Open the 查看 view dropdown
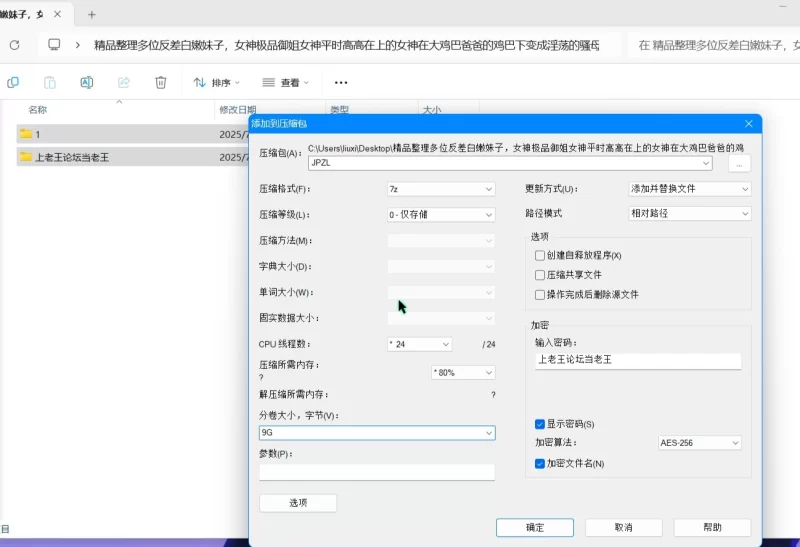800x547 pixels. (x=285, y=82)
